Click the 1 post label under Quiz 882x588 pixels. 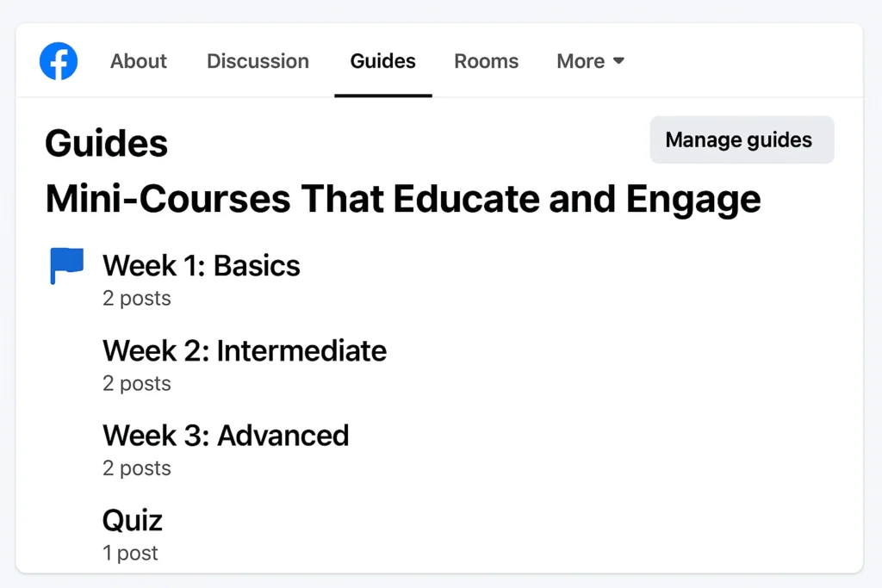pyautogui.click(x=130, y=554)
